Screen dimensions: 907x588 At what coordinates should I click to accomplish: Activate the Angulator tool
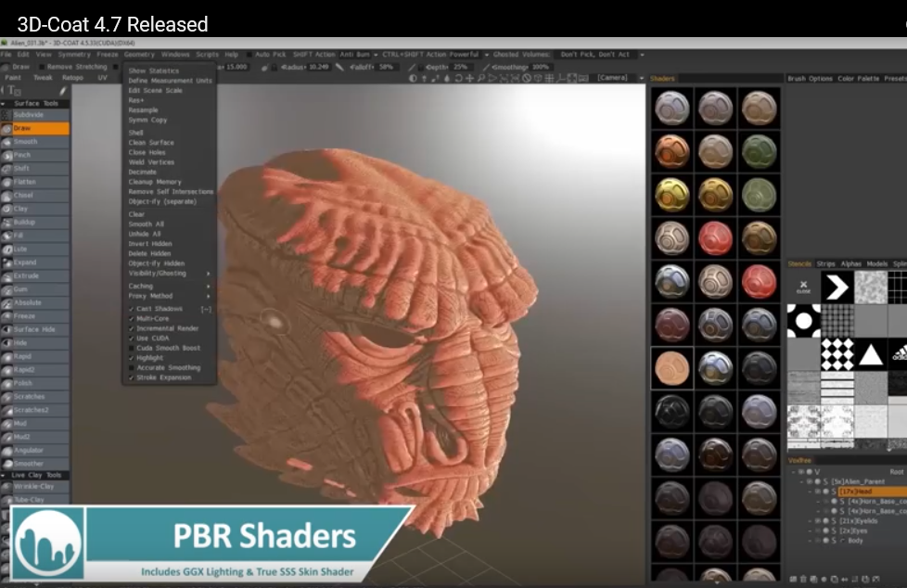click(x=35, y=450)
